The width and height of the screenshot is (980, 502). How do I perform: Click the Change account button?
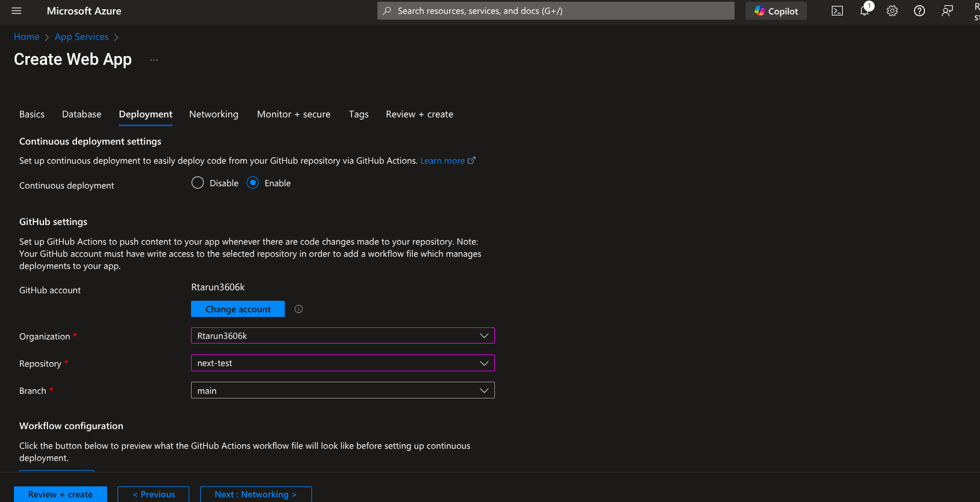tap(238, 309)
